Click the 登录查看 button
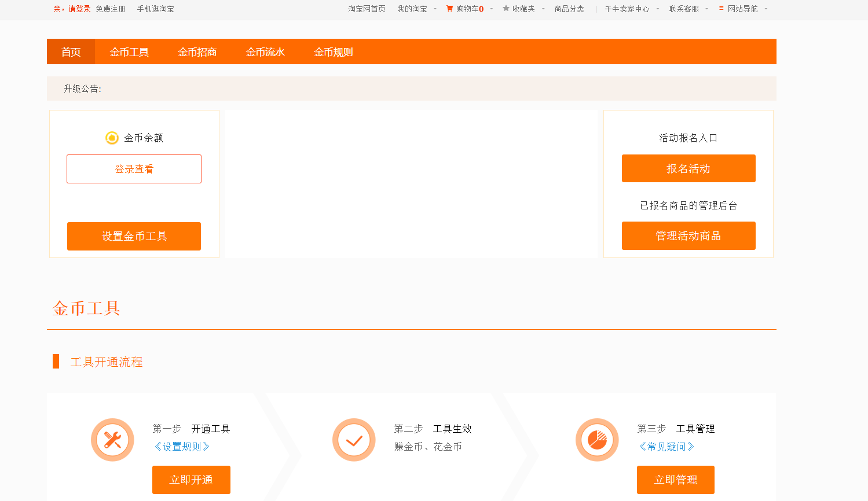 pyautogui.click(x=134, y=169)
